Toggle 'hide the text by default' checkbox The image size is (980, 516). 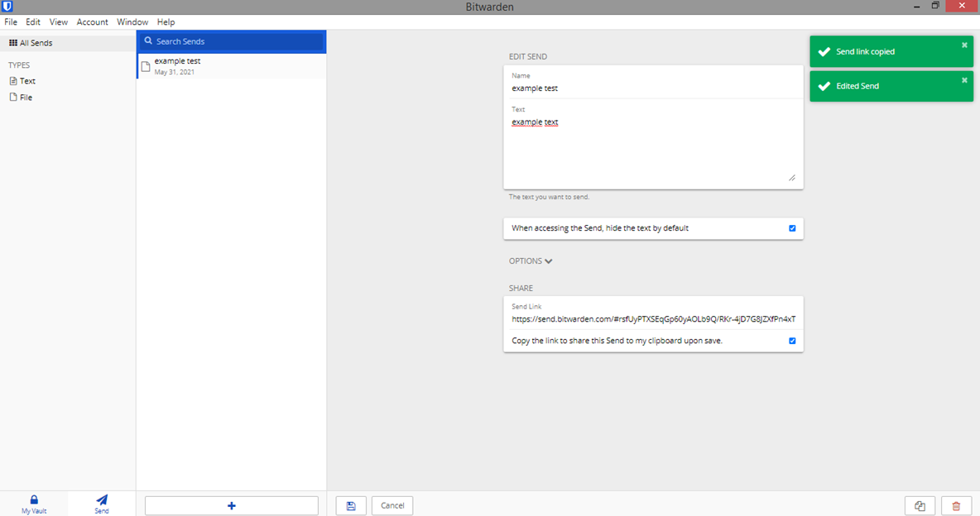point(792,228)
